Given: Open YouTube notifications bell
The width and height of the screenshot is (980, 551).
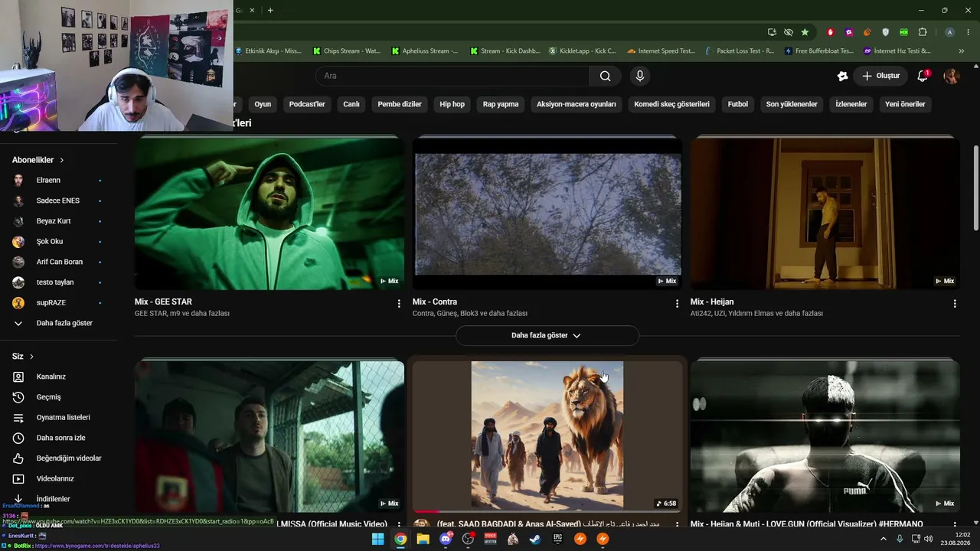Looking at the screenshot, I should click(x=923, y=76).
